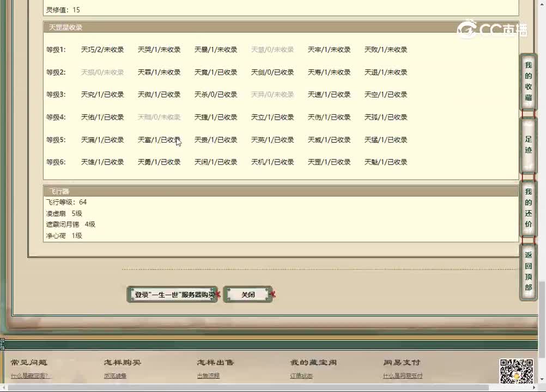The height and width of the screenshot is (392, 546).
Task: Select the 天牢/1/未收录 entry
Action: click(x=329, y=50)
